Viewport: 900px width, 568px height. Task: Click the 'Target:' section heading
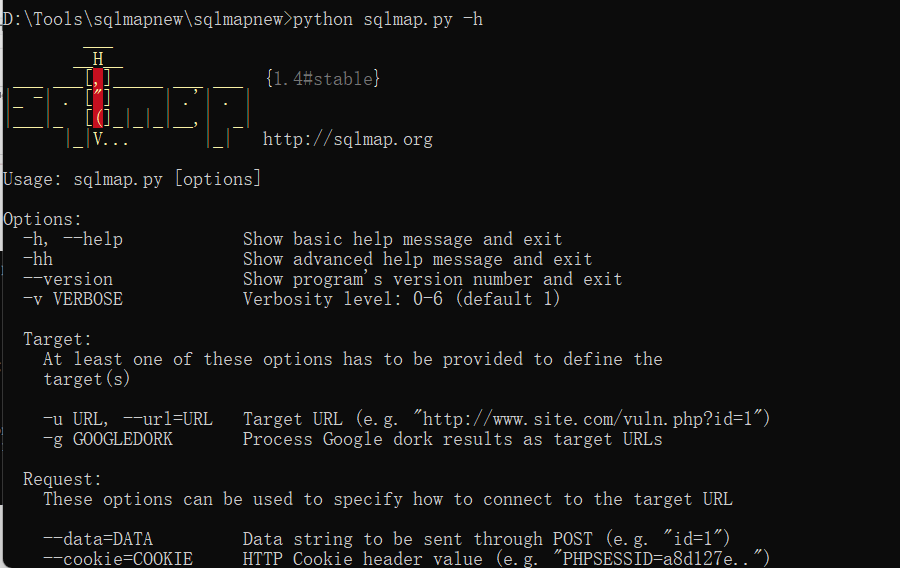point(57,339)
